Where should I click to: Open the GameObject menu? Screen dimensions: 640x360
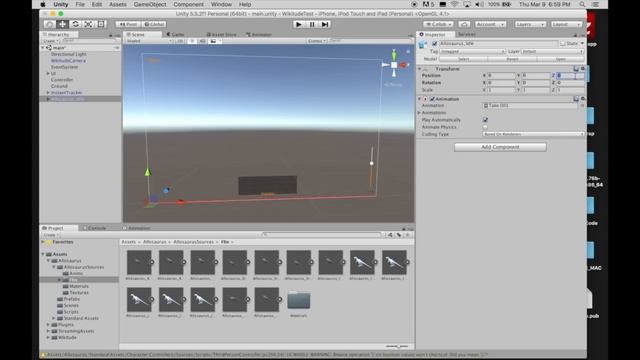pos(150,4)
